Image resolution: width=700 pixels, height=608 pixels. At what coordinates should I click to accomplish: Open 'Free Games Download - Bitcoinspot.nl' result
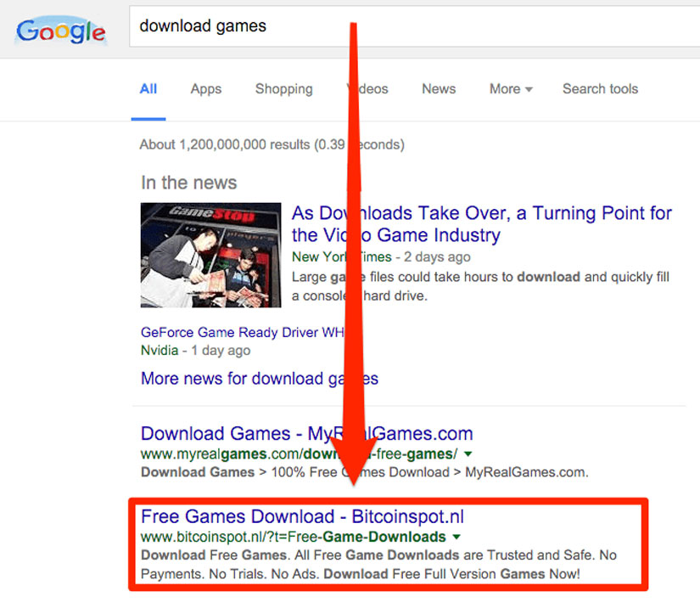302,516
